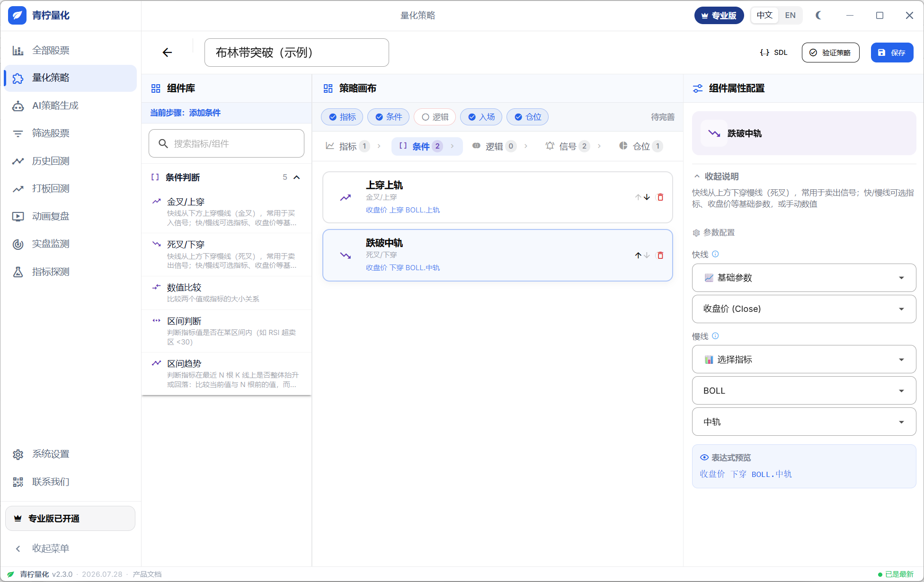Viewport: 924px width, 582px height.
Task: Click the 条件 status pill
Action: (x=389, y=117)
